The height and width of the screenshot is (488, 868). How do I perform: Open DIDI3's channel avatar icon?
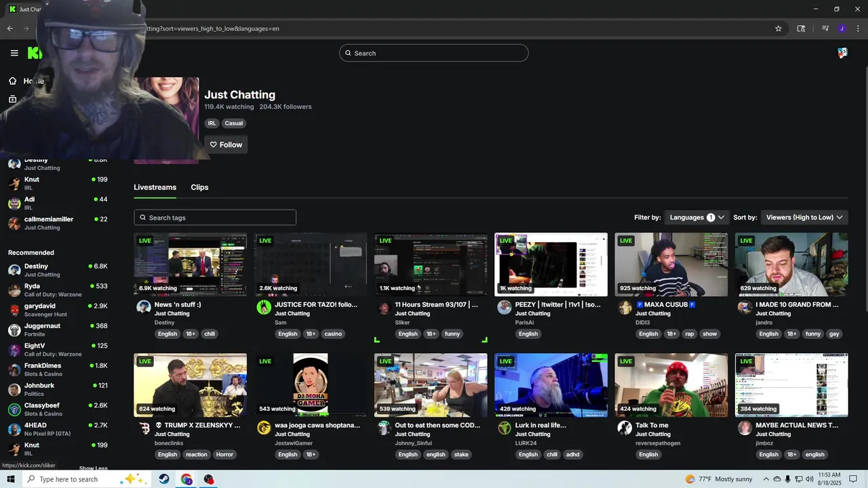click(x=625, y=307)
